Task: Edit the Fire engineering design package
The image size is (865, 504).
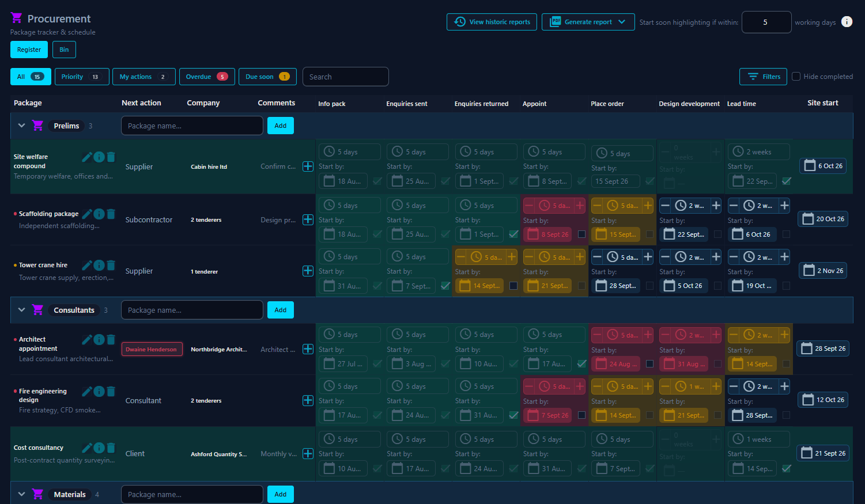Action: tap(87, 391)
